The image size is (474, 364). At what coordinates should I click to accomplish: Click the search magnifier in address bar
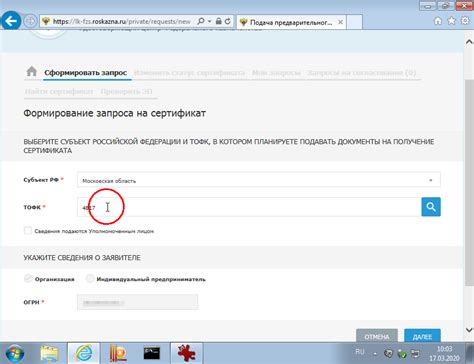[x=201, y=21]
